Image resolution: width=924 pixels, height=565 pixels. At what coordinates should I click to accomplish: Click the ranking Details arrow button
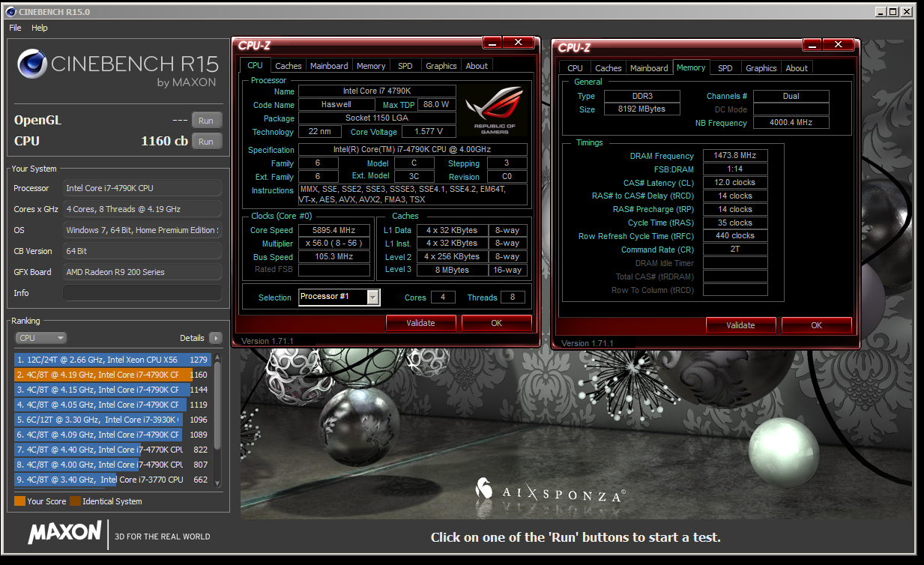coord(216,338)
